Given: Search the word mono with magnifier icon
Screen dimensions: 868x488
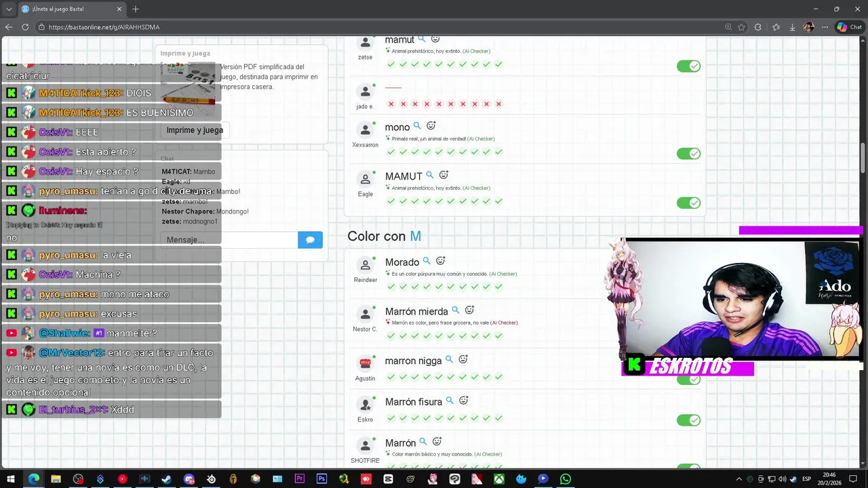Looking at the screenshot, I should coord(417,126).
